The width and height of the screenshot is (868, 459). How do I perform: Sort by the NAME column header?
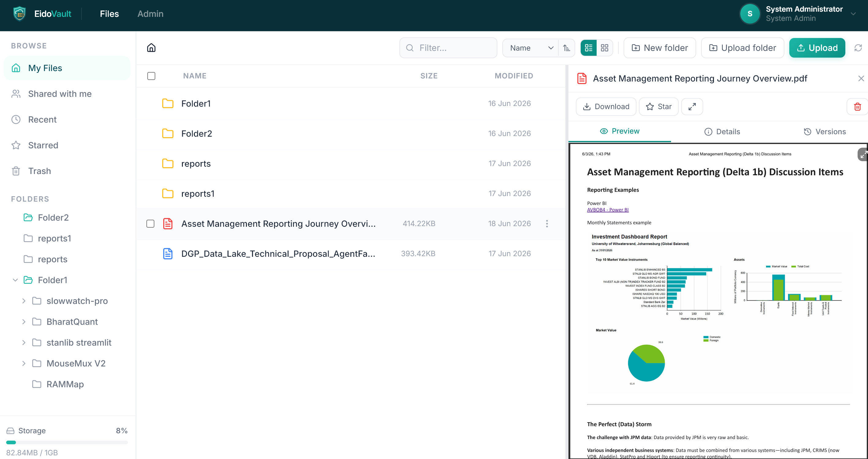195,76
